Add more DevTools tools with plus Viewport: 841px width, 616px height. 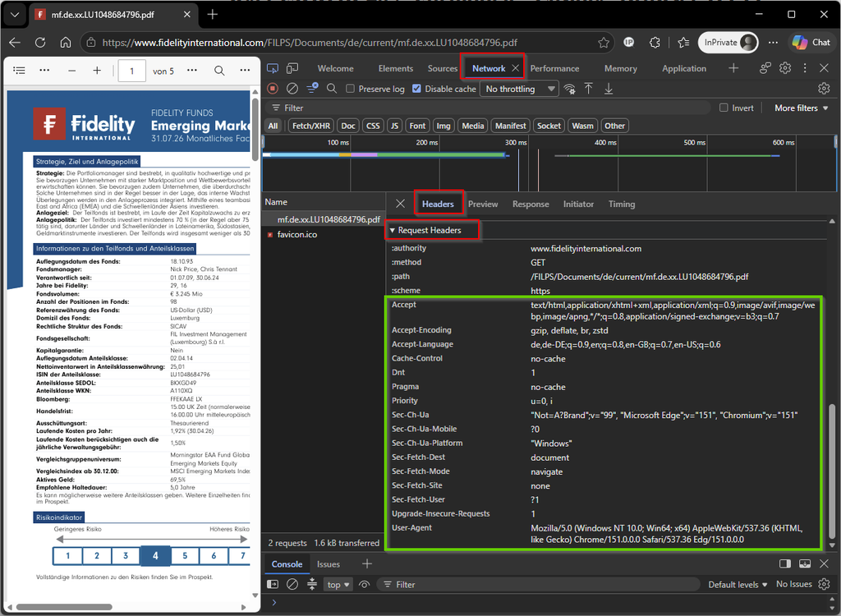point(733,68)
